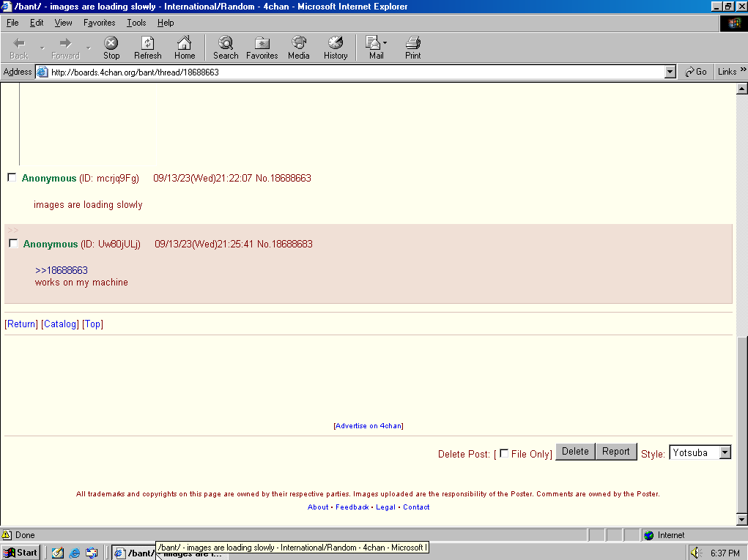Image resolution: width=748 pixels, height=560 pixels.
Task: Open the Search pane icon
Action: pyautogui.click(x=226, y=44)
